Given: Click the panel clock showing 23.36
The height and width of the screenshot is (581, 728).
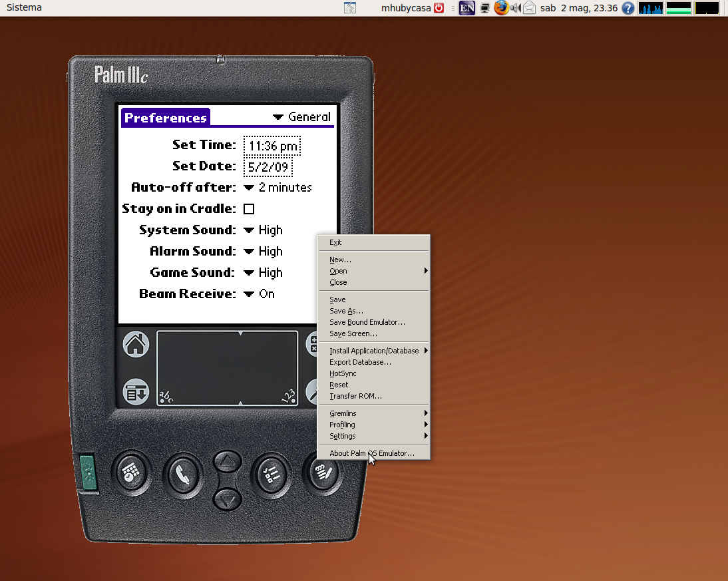Looking at the screenshot, I should point(578,8).
